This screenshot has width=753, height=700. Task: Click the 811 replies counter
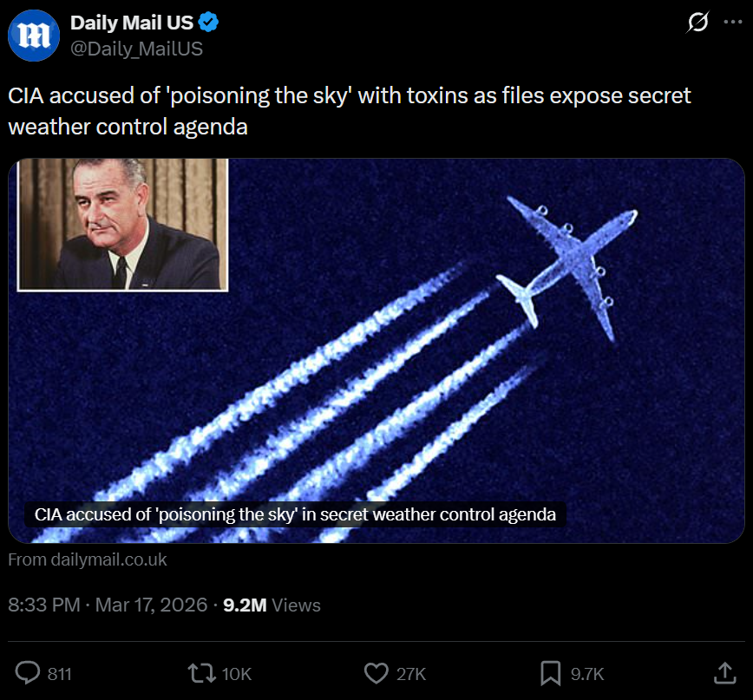[56, 673]
